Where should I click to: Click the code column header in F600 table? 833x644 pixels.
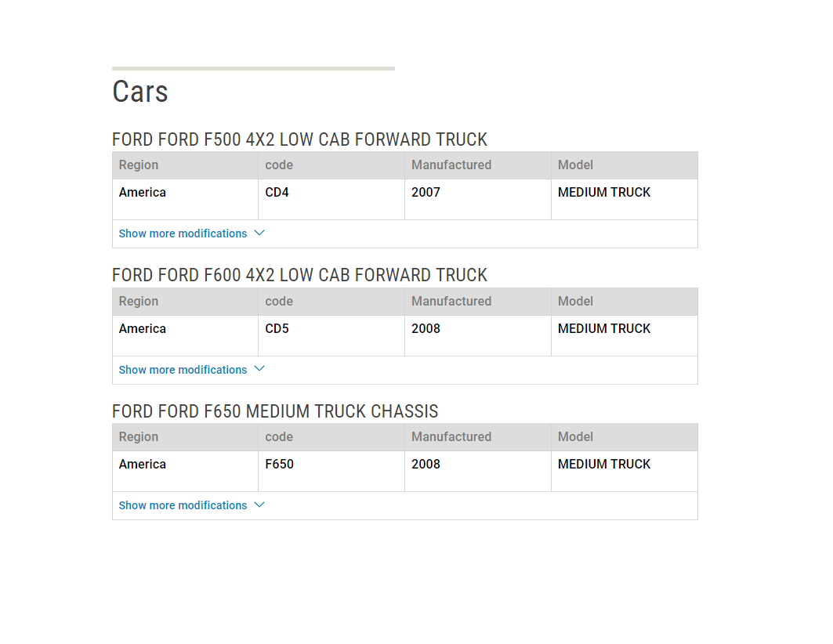(279, 301)
